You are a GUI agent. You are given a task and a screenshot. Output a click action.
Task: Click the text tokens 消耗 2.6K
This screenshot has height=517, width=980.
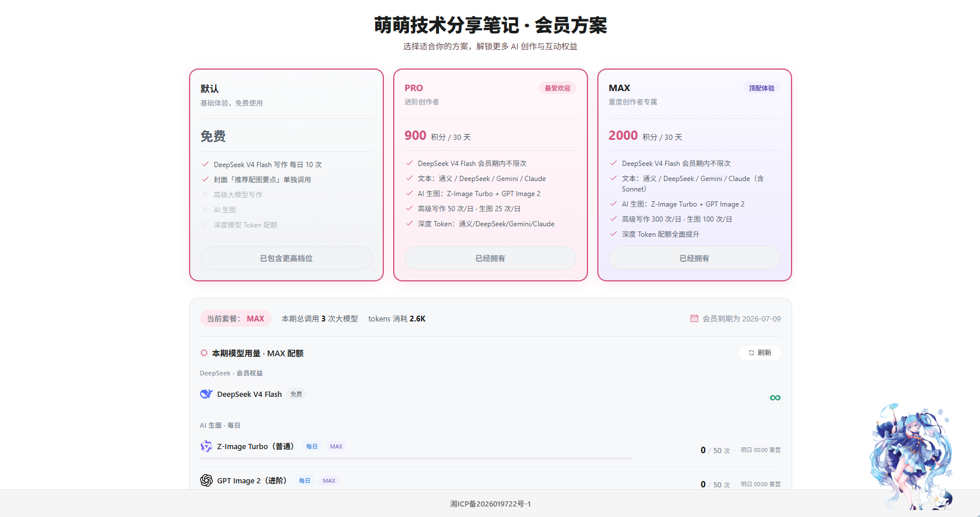pyautogui.click(x=397, y=319)
